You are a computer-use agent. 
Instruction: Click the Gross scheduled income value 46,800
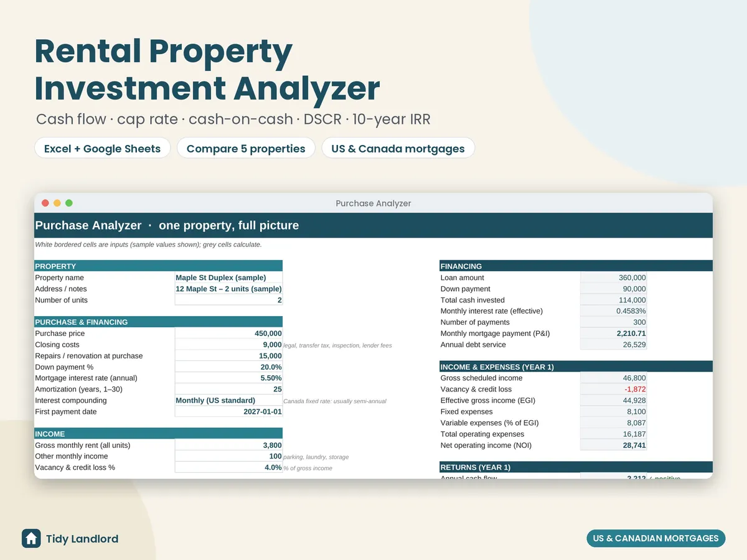(x=613, y=378)
